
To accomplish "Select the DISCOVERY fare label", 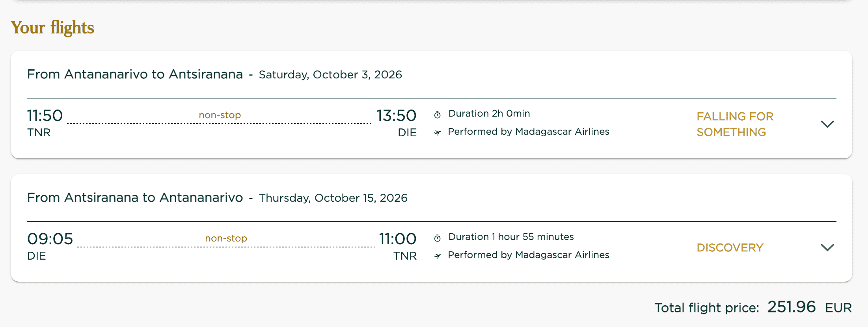I will [x=730, y=247].
